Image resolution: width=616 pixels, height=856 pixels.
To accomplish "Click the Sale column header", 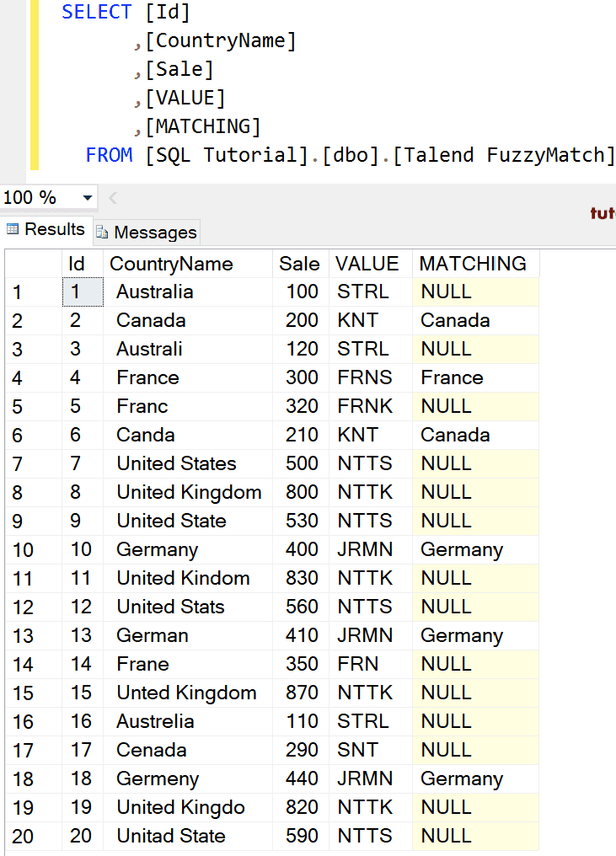I will coord(299,263).
